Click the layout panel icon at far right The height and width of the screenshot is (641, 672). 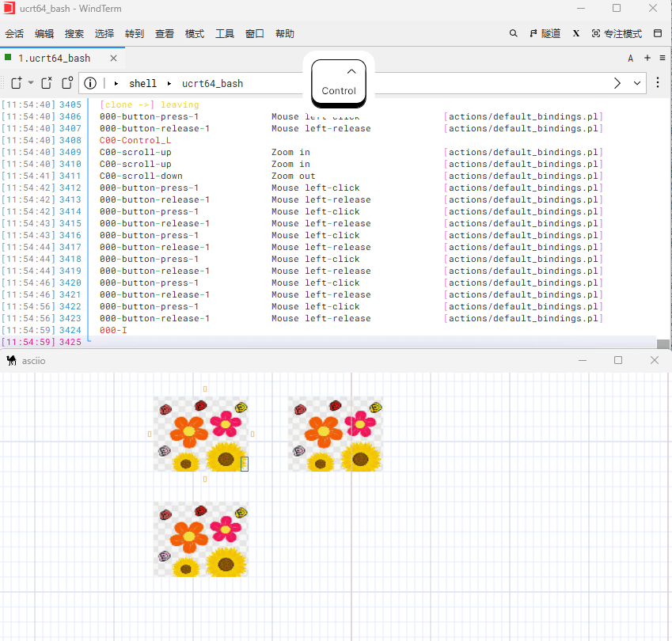coord(657,34)
